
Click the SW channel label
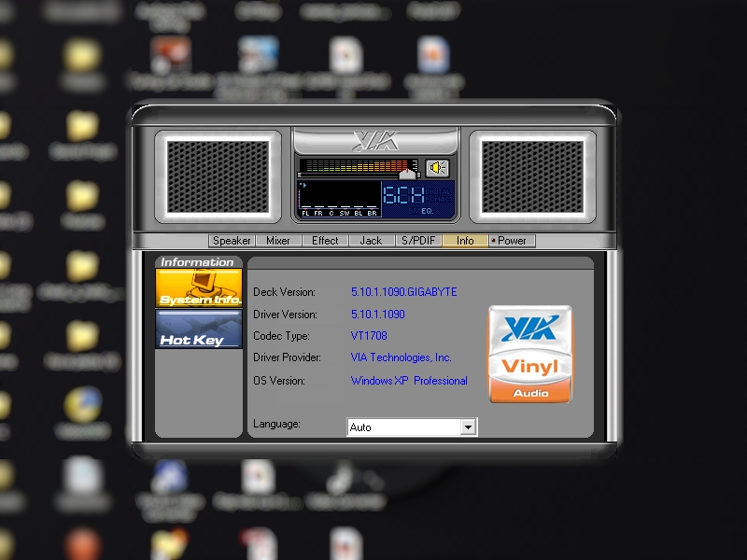point(345,214)
